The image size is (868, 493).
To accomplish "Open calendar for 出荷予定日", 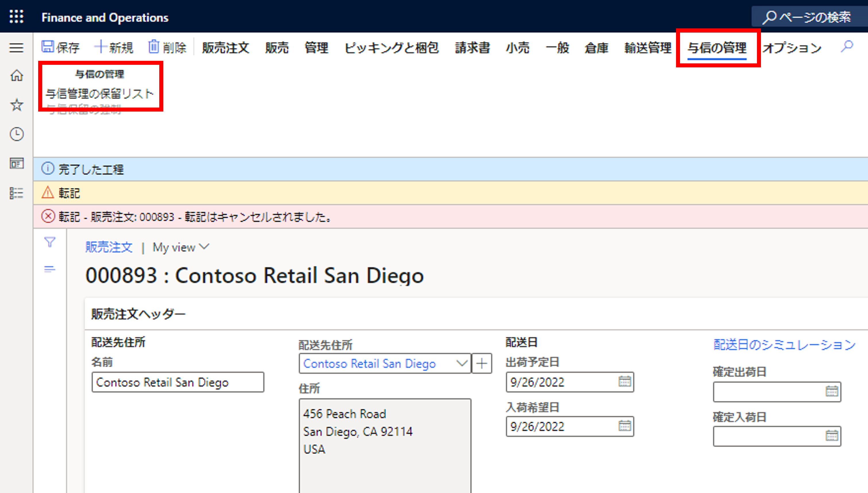I will [624, 382].
